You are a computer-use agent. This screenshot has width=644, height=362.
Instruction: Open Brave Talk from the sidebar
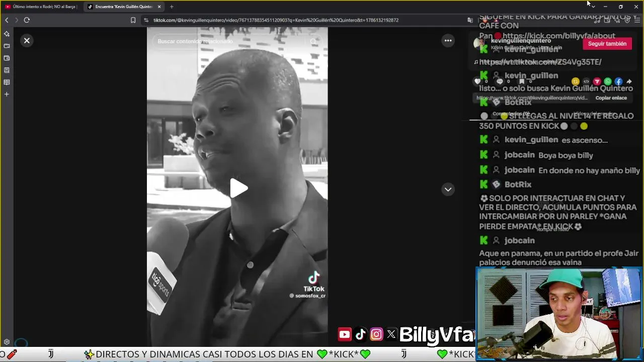[x=7, y=46]
